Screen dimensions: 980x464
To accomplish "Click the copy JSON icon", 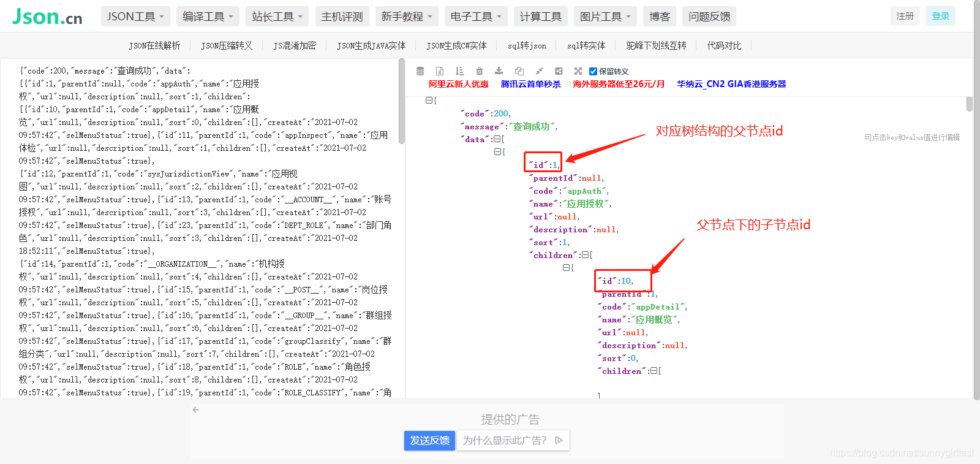I will click(x=519, y=71).
